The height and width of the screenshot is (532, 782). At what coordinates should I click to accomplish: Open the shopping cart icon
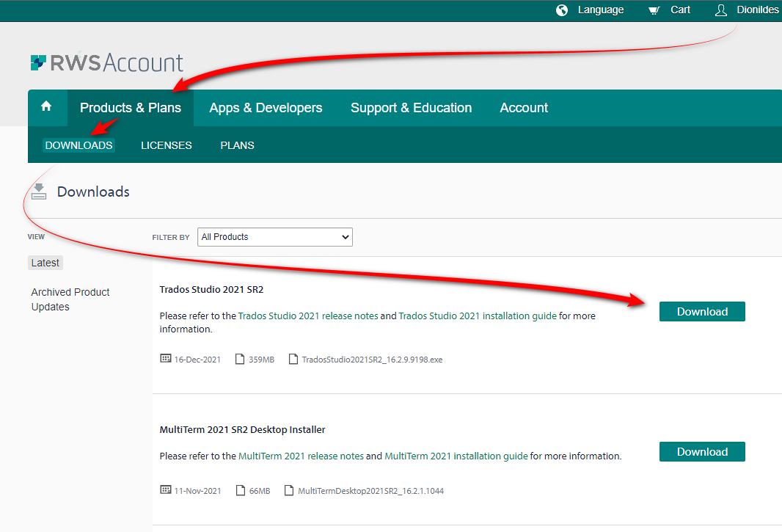click(654, 10)
